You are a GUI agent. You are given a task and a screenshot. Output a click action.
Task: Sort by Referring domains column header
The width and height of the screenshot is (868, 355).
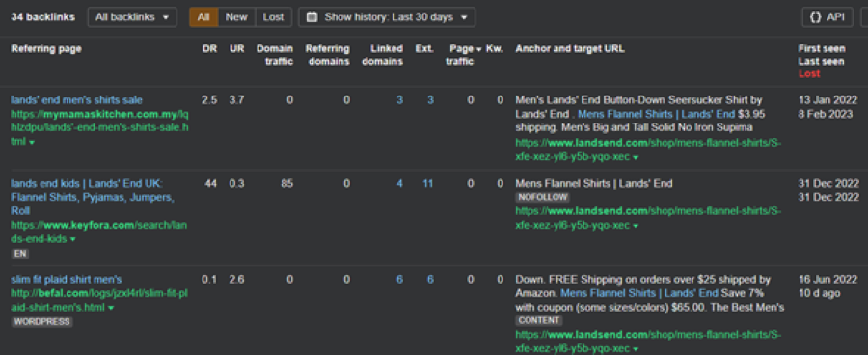pyautogui.click(x=327, y=55)
